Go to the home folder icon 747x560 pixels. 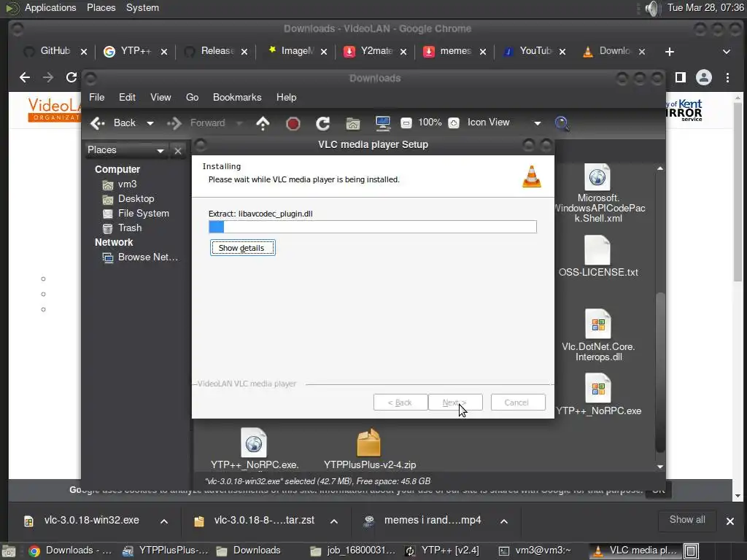pyautogui.click(x=353, y=123)
